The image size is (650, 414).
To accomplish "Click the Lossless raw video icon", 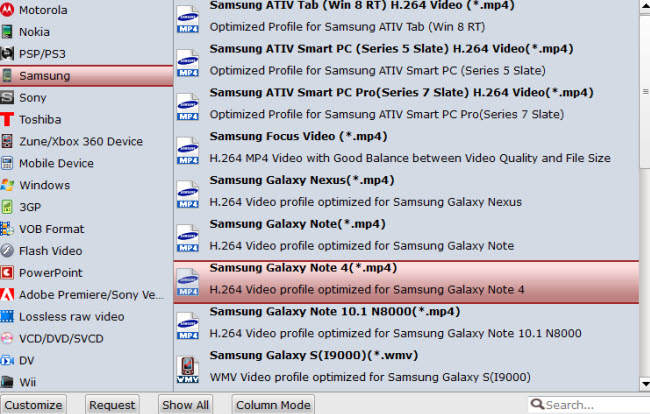I will 7,317.
